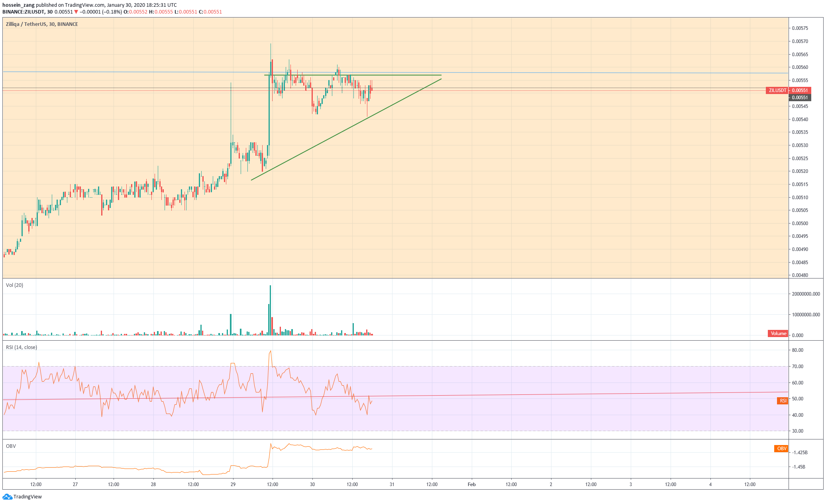Click the 70.00 RSI axis label
This screenshot has width=826, height=504.
pyautogui.click(x=798, y=367)
